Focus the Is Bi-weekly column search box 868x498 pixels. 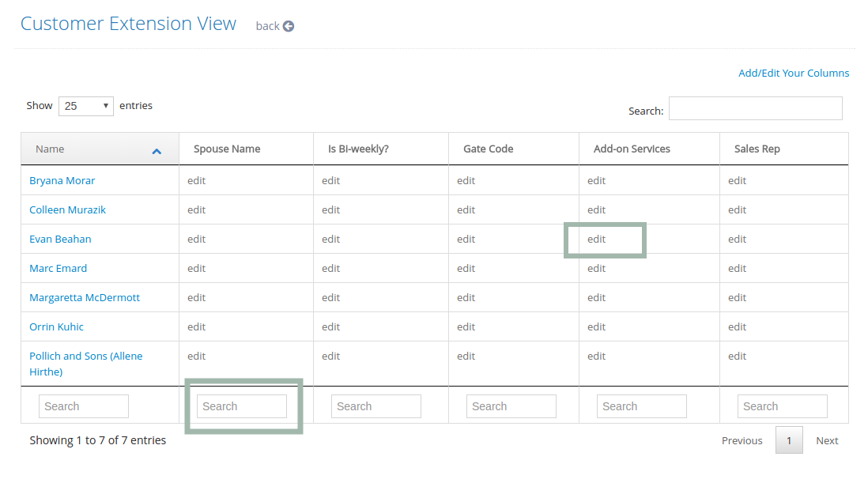tap(376, 406)
